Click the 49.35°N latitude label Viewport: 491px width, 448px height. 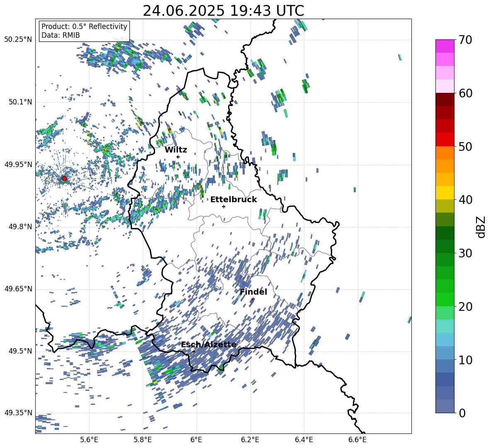coord(18,413)
